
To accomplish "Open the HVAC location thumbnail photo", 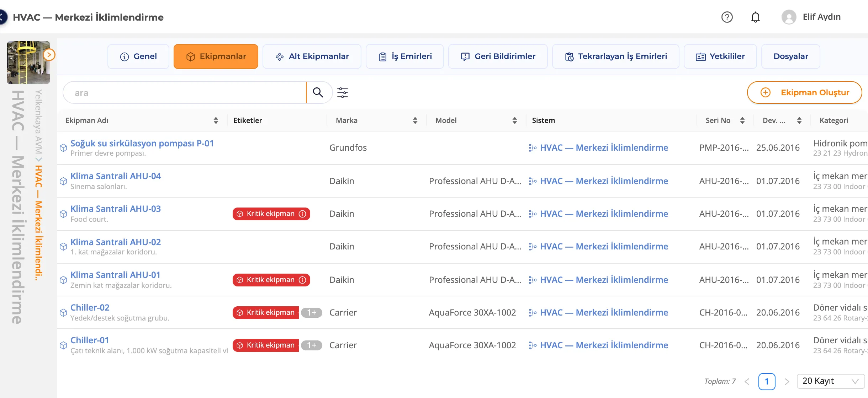I will coord(28,63).
